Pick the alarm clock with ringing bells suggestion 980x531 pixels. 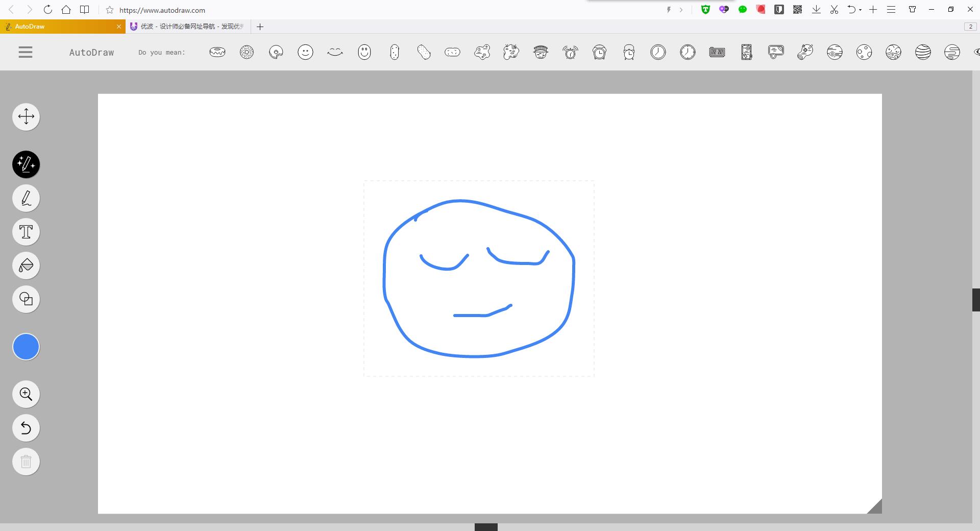coord(570,52)
